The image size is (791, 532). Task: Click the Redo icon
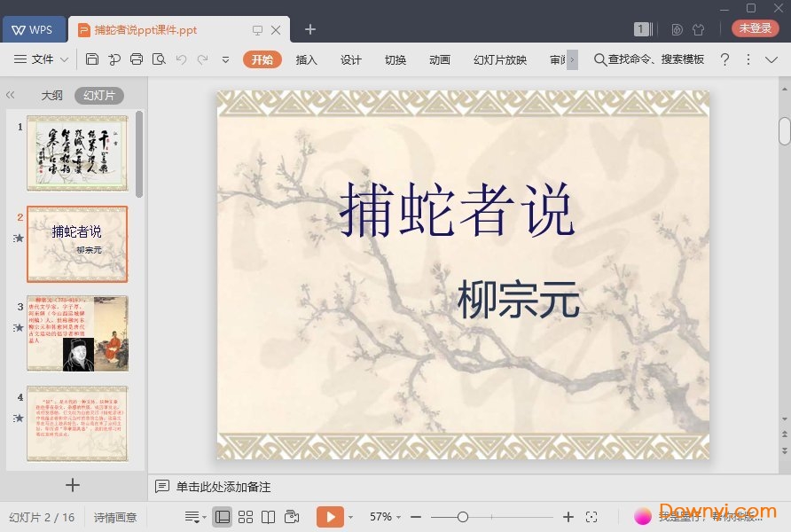pyautogui.click(x=204, y=59)
